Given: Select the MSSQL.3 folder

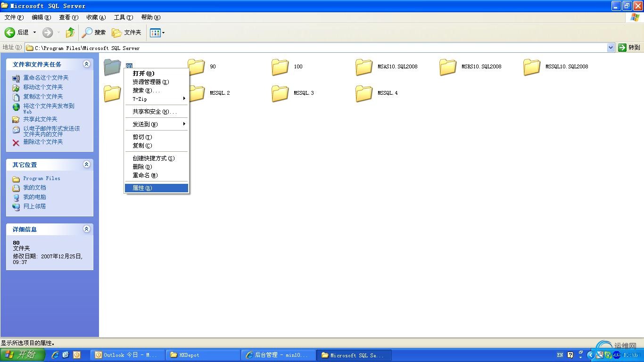Looking at the screenshot, I should click(293, 93).
